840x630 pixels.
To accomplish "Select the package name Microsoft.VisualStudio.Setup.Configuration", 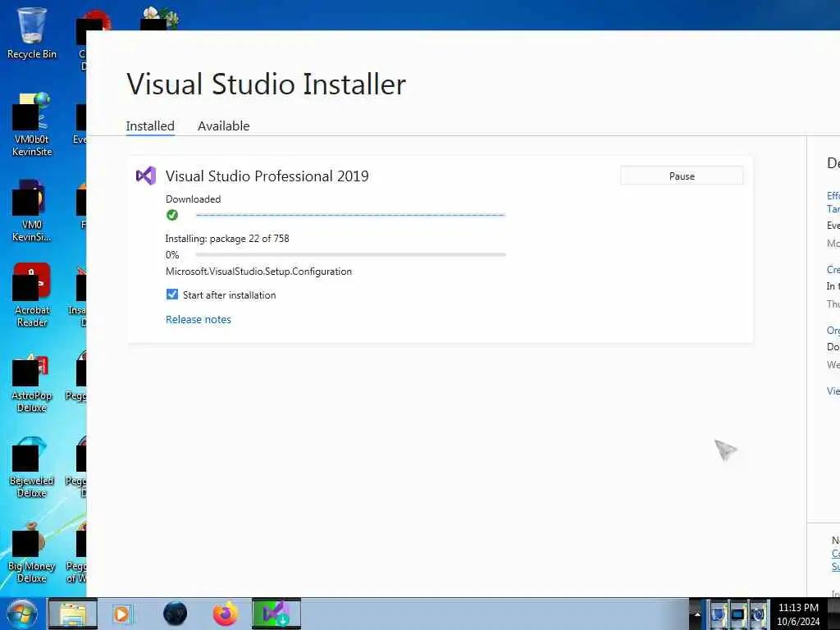I will coord(258,271).
